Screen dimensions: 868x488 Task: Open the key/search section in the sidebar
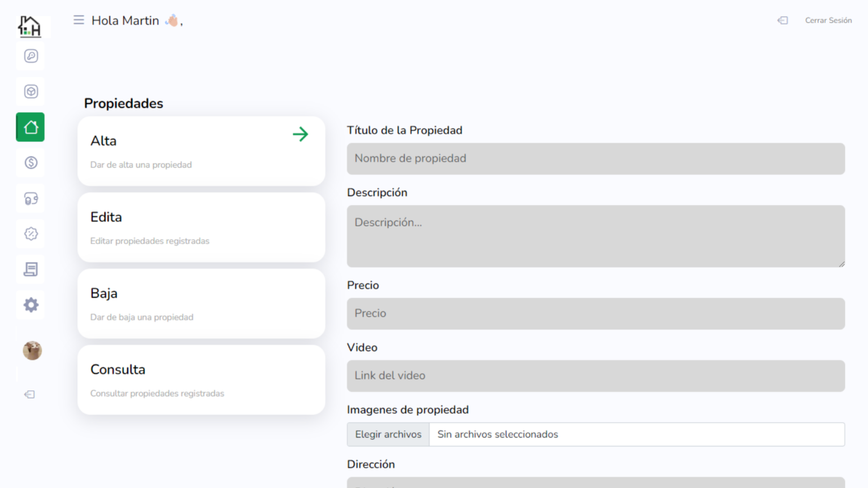pos(31,56)
